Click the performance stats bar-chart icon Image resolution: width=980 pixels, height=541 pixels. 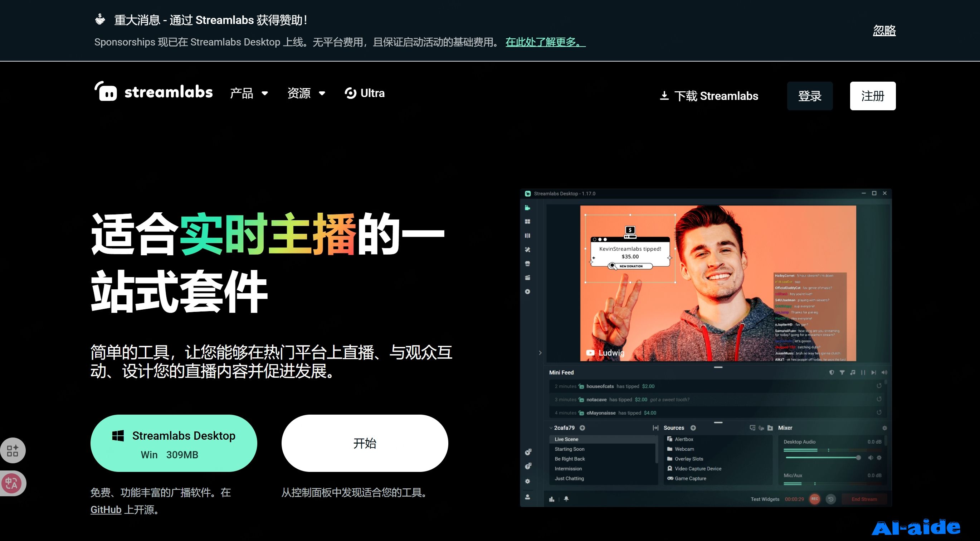552,499
